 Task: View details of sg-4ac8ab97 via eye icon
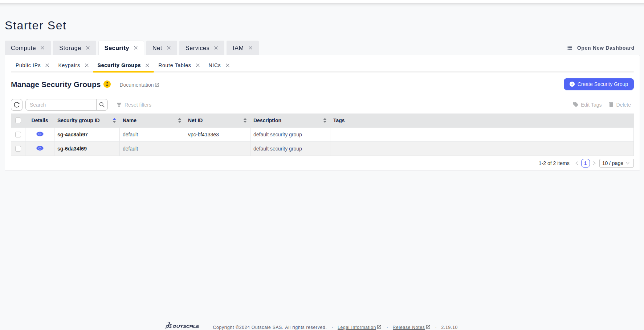pyautogui.click(x=40, y=134)
